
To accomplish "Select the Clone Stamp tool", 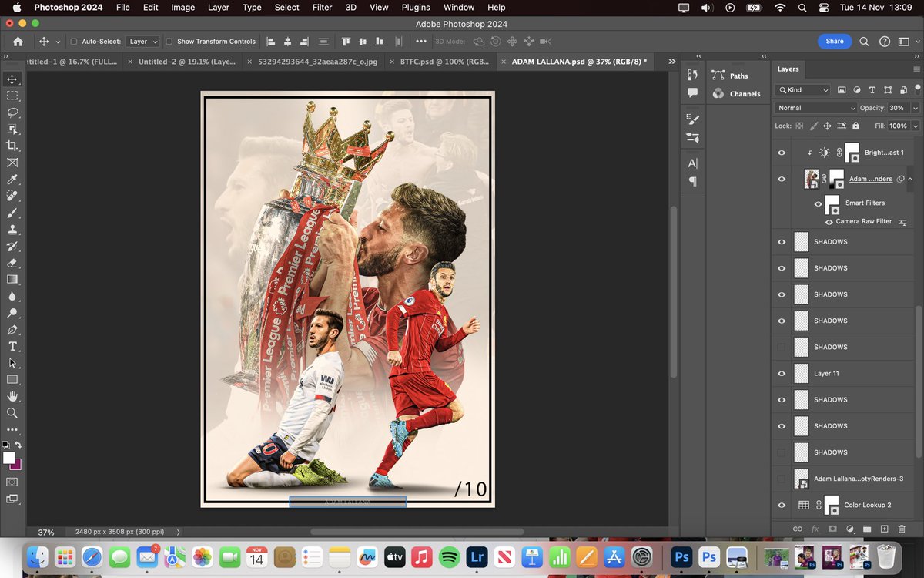I will (x=12, y=230).
